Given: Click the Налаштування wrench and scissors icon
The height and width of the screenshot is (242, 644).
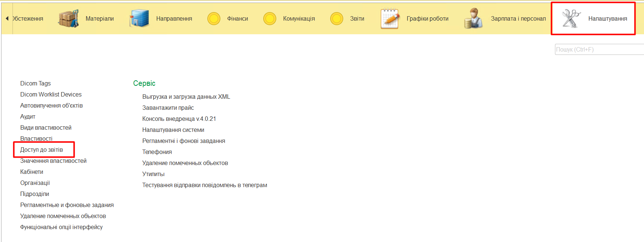Looking at the screenshot, I should click(571, 18).
